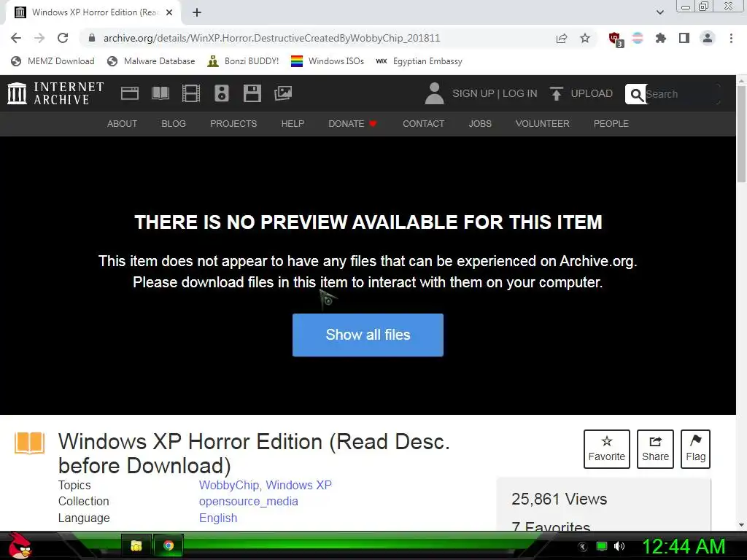Click the Chrome taskbar icon
Image resolution: width=747 pixels, height=560 pixels.
pos(169,545)
